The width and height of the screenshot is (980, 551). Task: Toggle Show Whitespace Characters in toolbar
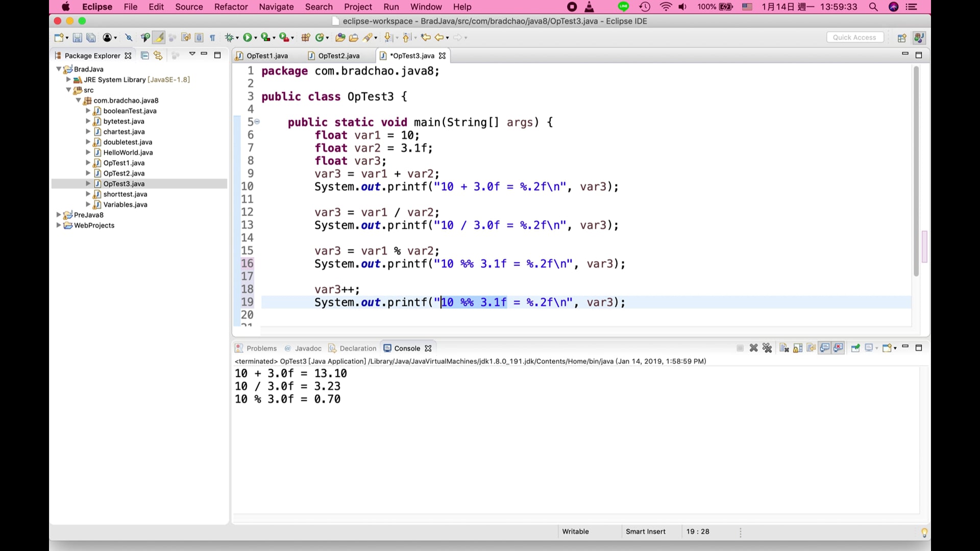[x=212, y=37]
